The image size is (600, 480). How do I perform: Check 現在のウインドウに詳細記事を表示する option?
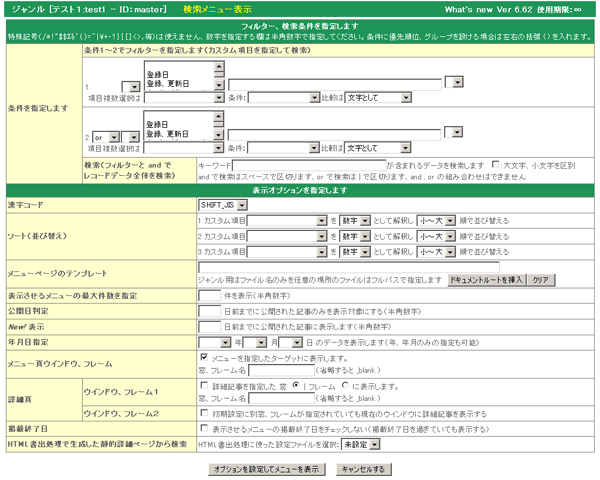(204, 413)
